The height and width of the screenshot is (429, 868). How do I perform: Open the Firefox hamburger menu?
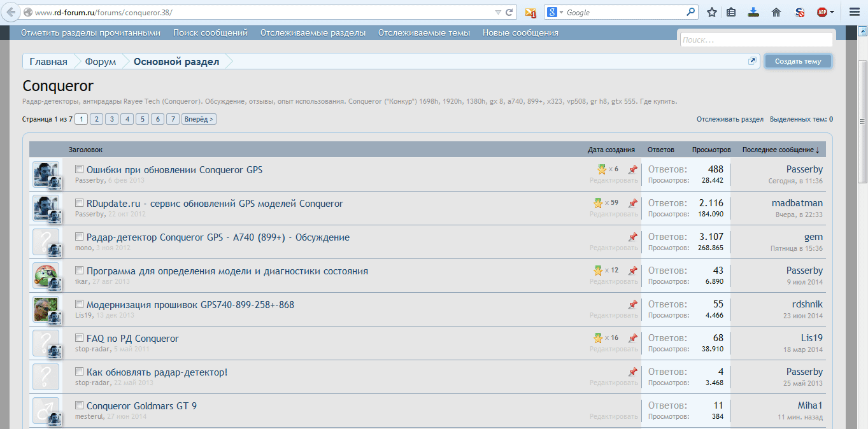tap(855, 12)
